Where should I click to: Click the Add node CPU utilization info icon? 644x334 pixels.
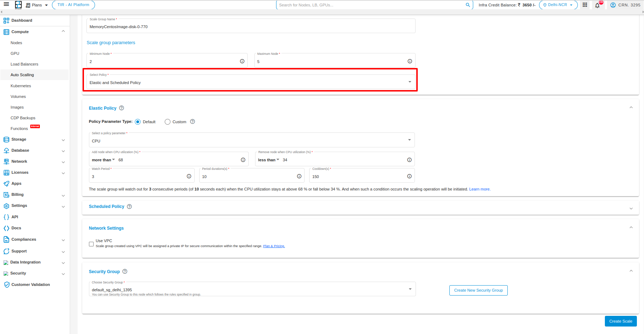click(x=243, y=160)
